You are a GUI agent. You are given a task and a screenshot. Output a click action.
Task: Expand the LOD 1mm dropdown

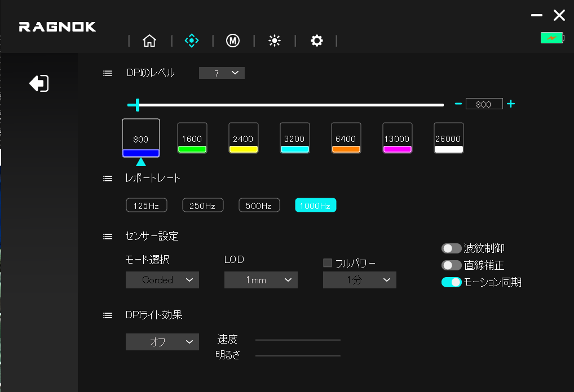(260, 280)
